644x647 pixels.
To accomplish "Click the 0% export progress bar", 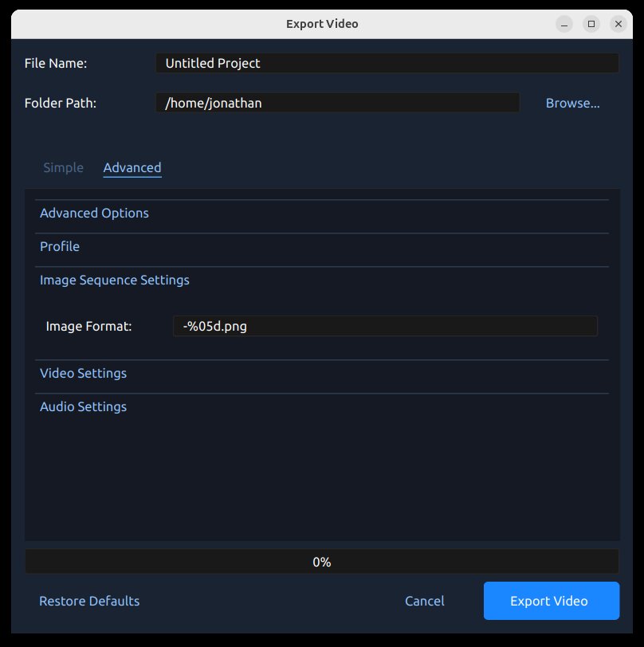I will tap(322, 562).
